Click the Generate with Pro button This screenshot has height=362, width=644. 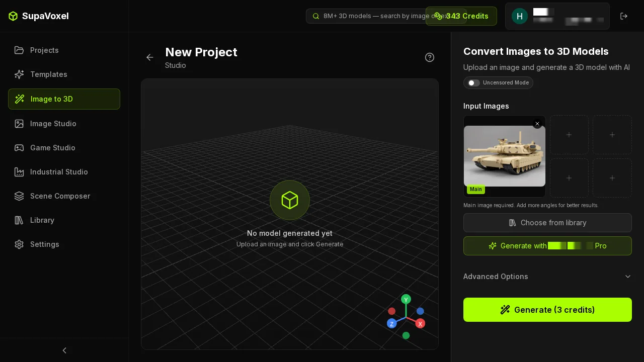pyautogui.click(x=547, y=246)
